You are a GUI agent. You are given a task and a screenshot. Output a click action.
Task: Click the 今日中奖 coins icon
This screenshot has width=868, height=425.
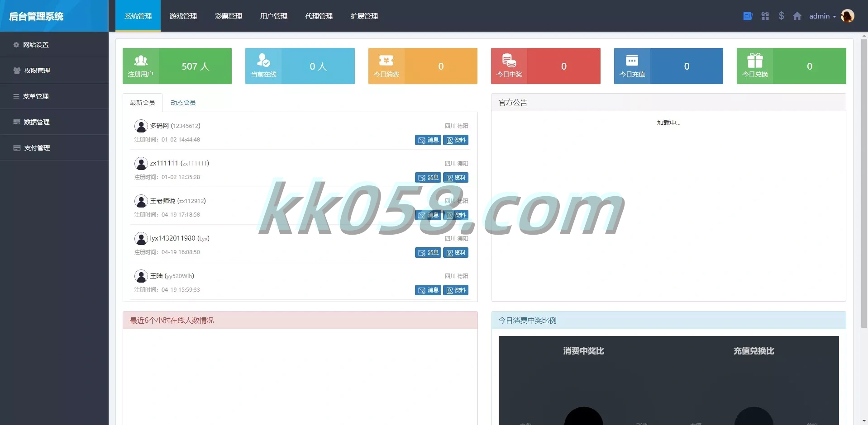509,60
